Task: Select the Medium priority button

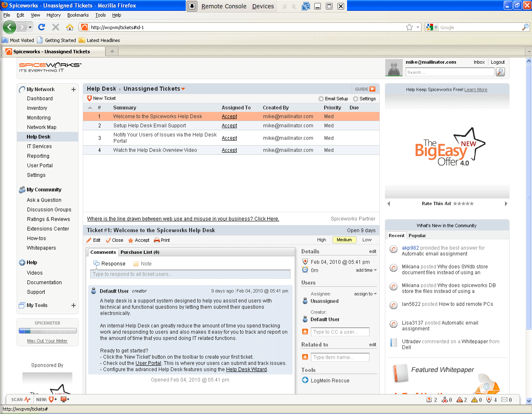Action: click(x=344, y=240)
